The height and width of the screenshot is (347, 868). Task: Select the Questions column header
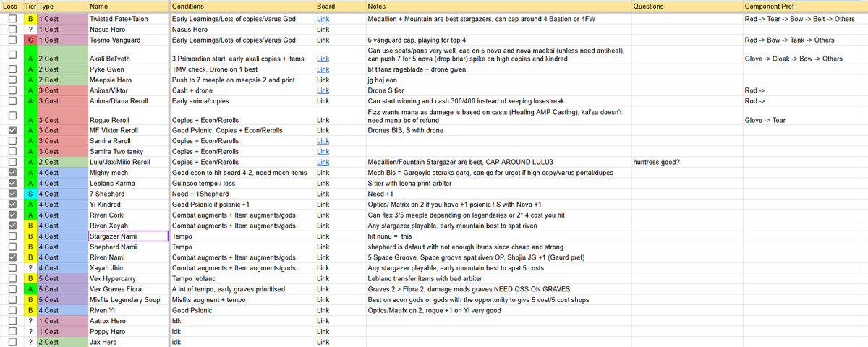(x=686, y=6)
